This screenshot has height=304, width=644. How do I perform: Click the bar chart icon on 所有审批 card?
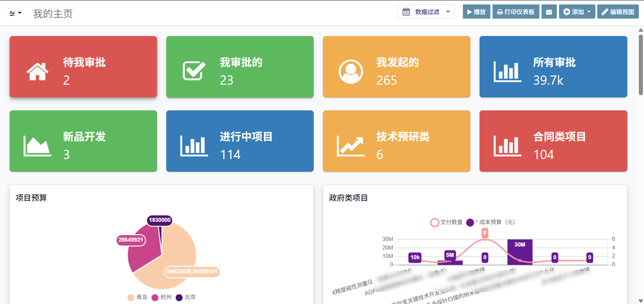pyautogui.click(x=507, y=72)
